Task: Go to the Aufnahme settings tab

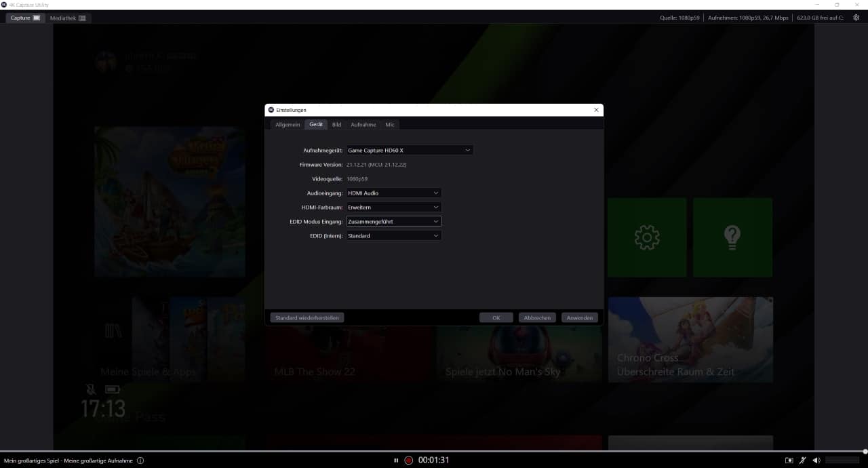Action: (363, 125)
